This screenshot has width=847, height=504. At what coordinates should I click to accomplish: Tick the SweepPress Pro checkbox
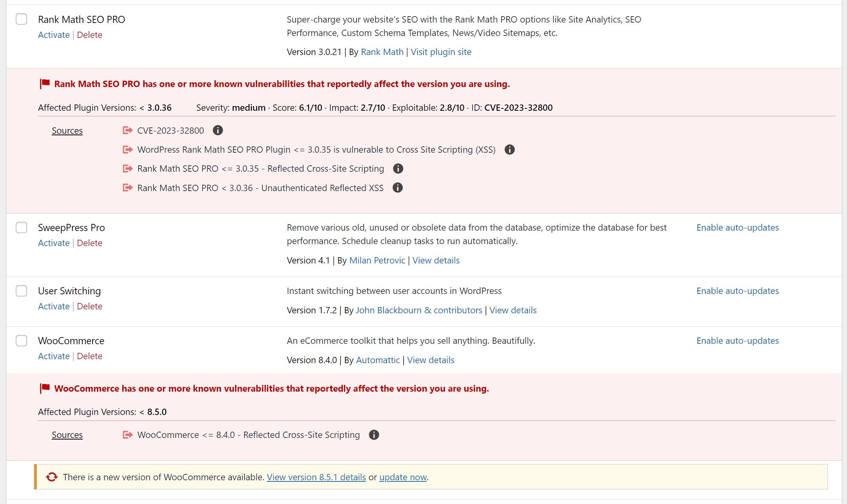click(x=21, y=227)
